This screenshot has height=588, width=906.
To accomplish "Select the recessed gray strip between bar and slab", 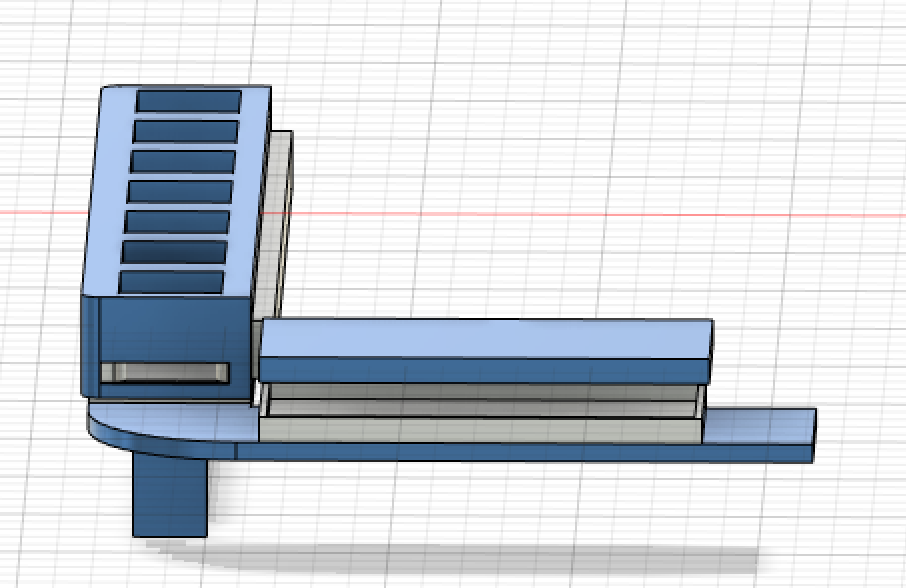I will click(x=482, y=400).
